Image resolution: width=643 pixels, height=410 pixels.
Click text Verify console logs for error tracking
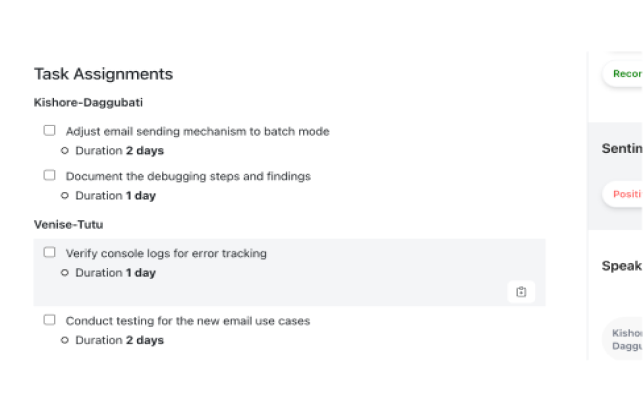pyautogui.click(x=166, y=254)
